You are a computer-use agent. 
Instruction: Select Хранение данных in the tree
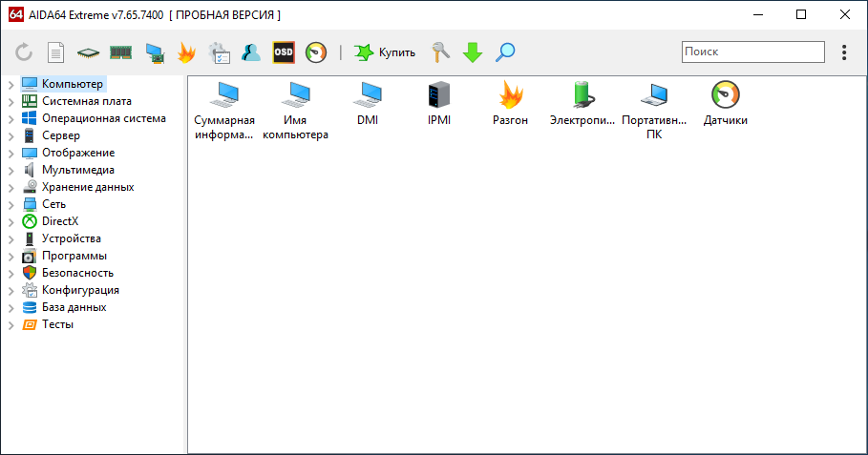88,187
